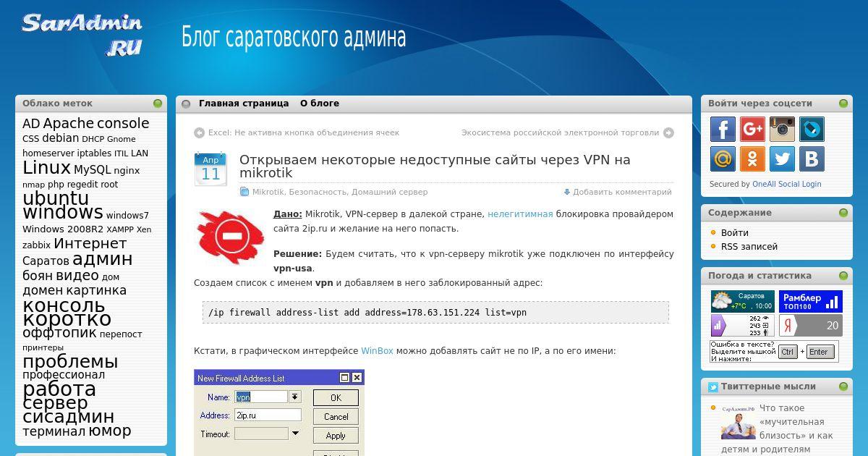
Task: Click the SarAdmin.RU site logo
Action: pyautogui.click(x=81, y=34)
